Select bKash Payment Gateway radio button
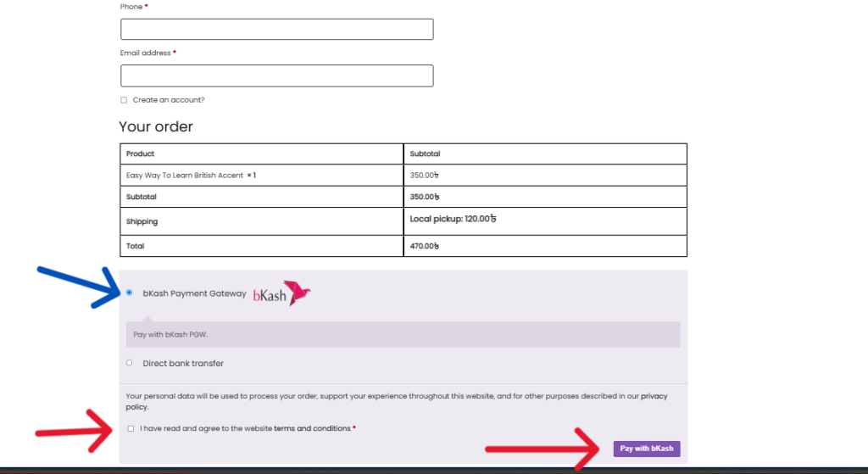Image resolution: width=868 pixels, height=474 pixels. (129, 293)
